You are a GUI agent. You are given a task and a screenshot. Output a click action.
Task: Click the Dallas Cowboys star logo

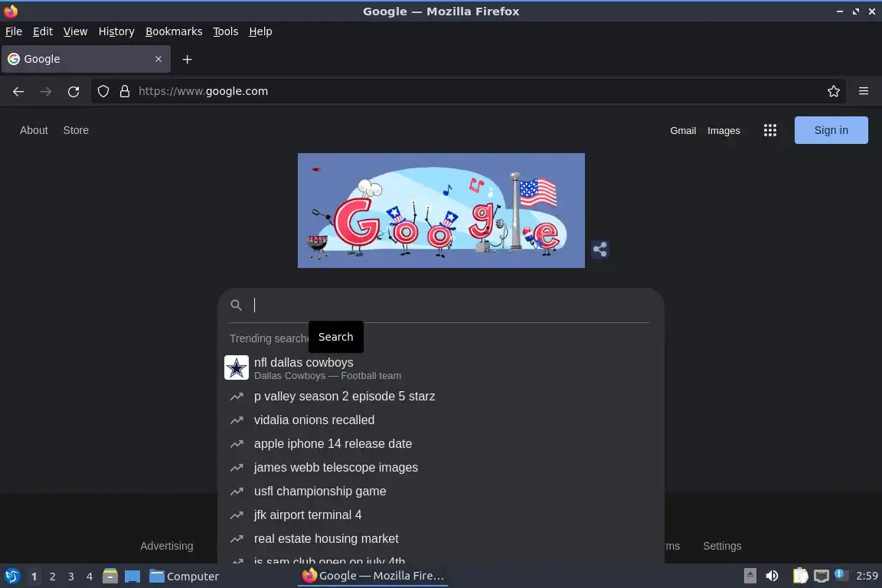[x=237, y=367]
